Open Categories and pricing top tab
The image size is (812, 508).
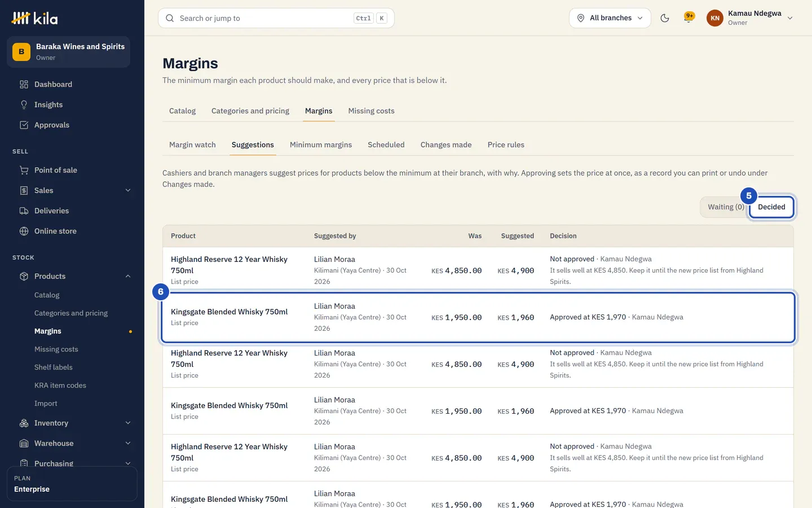250,111
